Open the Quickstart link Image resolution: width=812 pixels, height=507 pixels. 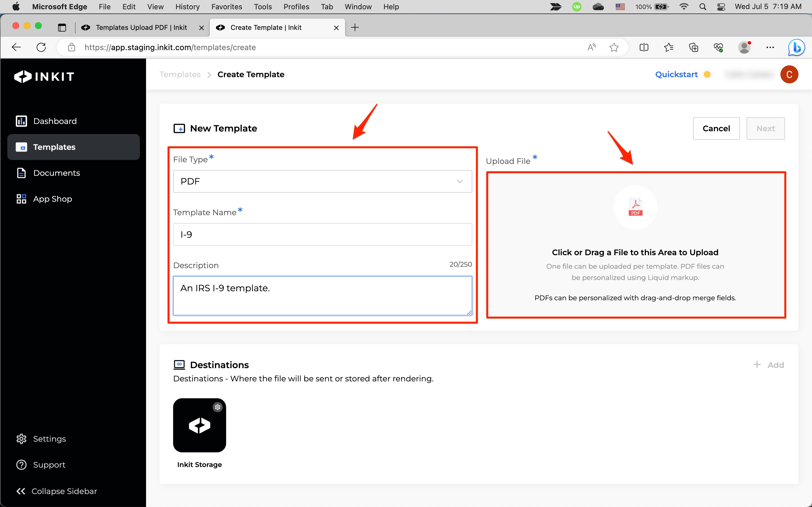676,74
